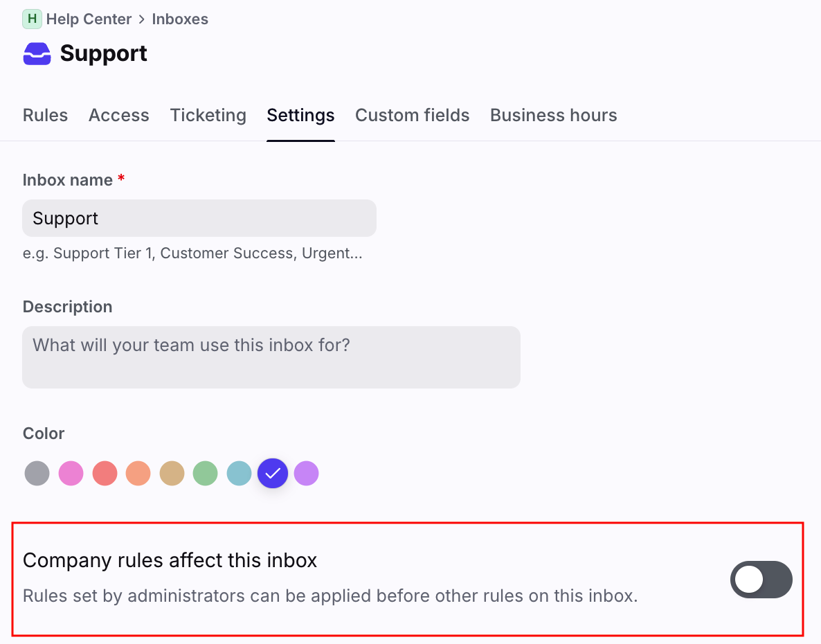Select the teal color swatch

[239, 474]
